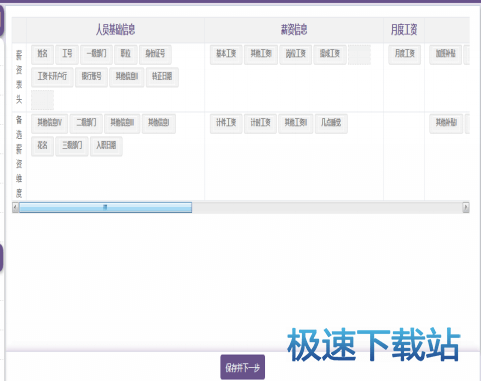This screenshot has height=382, width=481.
Task: Select the 几点睡觉 candidate tag
Action: [x=331, y=124]
